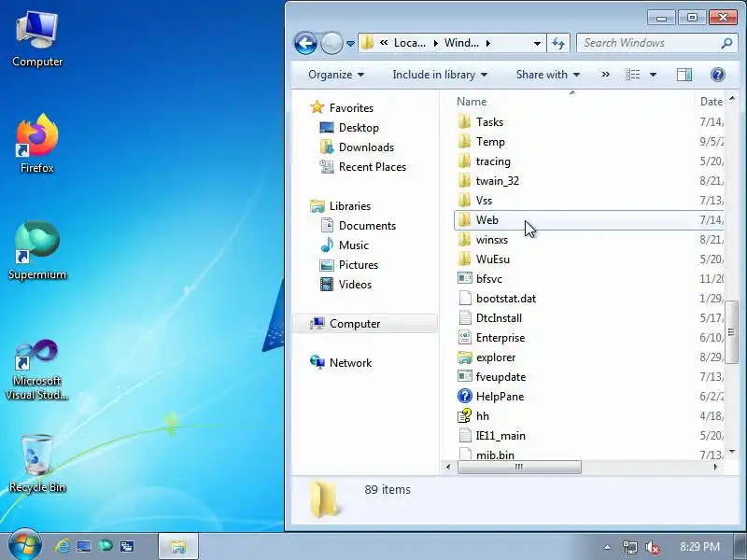
Task: Open the recent pages dropdown arrow
Action: [x=351, y=43]
